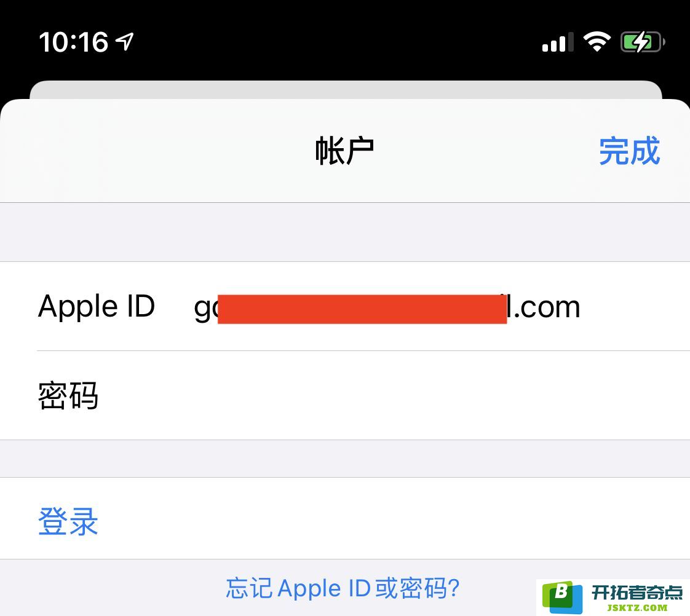Tap the 登录 sign-in button
This screenshot has height=616, width=690.
68,521
